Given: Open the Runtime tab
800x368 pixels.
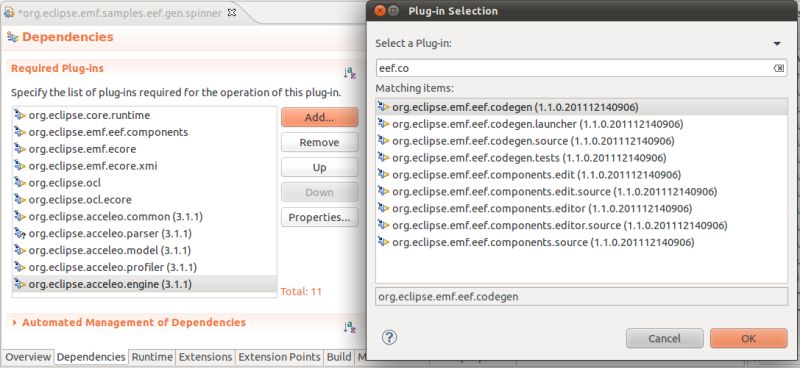Looking at the screenshot, I should 152,357.
